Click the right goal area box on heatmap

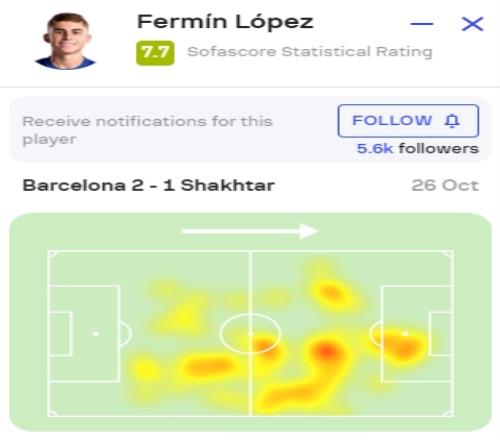[x=440, y=334]
